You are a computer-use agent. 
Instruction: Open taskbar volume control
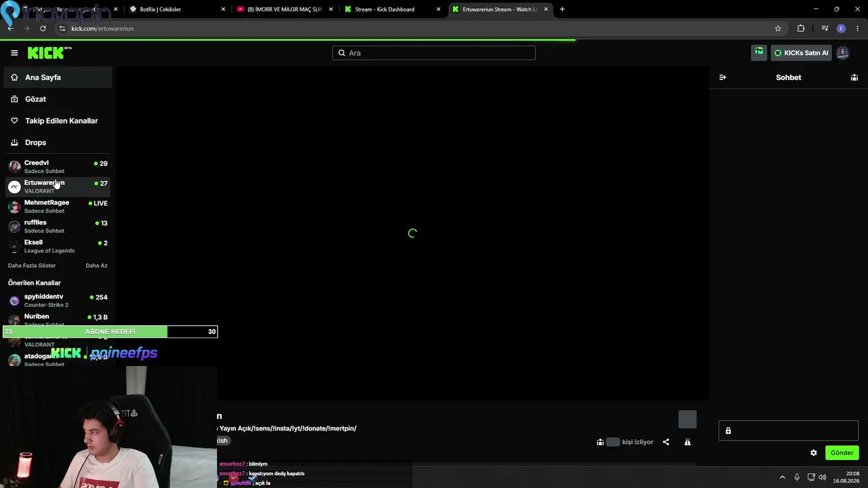tap(823, 477)
